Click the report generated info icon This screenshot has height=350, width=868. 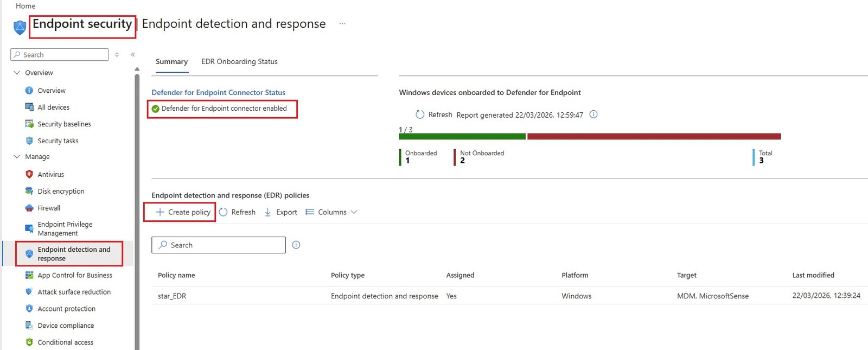593,114
